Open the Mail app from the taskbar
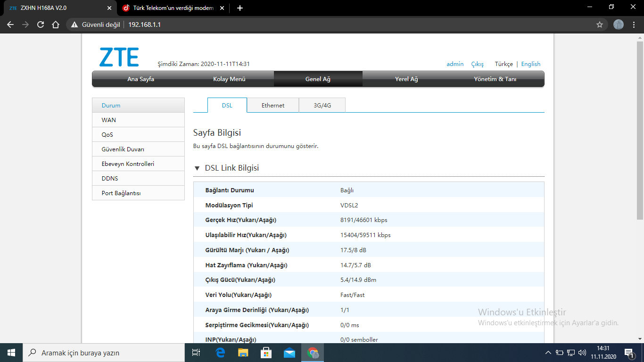 pos(289,353)
